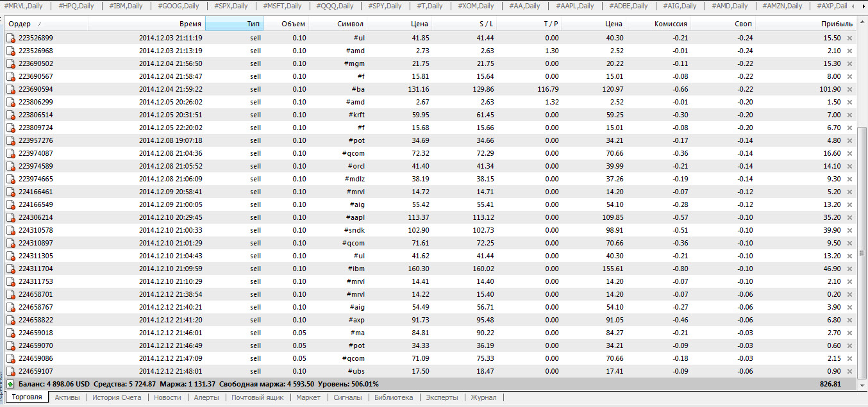Sort by Прибыль column header
Image resolution: width=868 pixels, height=407 pixels.
tap(806, 24)
